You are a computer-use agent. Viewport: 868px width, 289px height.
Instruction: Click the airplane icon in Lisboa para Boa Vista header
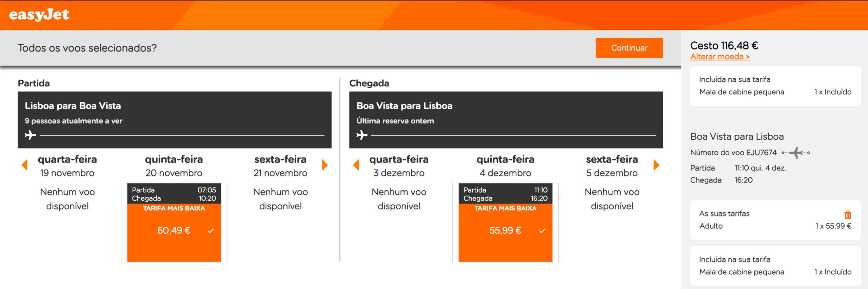point(30,135)
